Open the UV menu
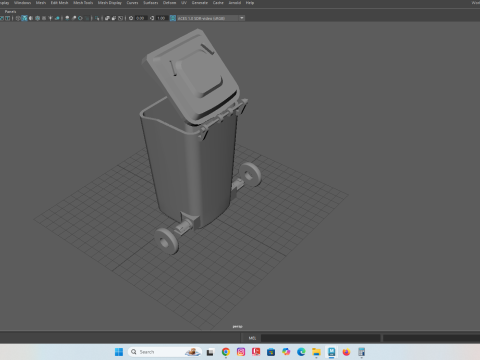The image size is (480, 360). tap(184, 3)
